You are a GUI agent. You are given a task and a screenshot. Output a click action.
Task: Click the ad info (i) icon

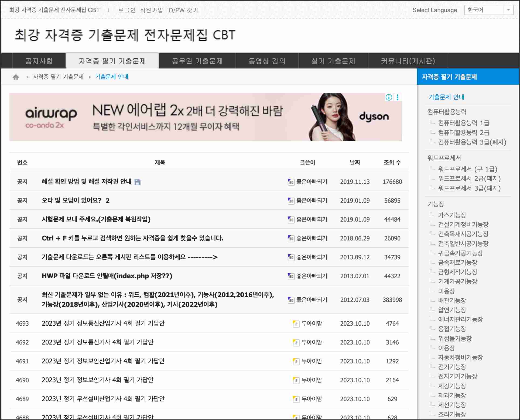(x=389, y=97)
